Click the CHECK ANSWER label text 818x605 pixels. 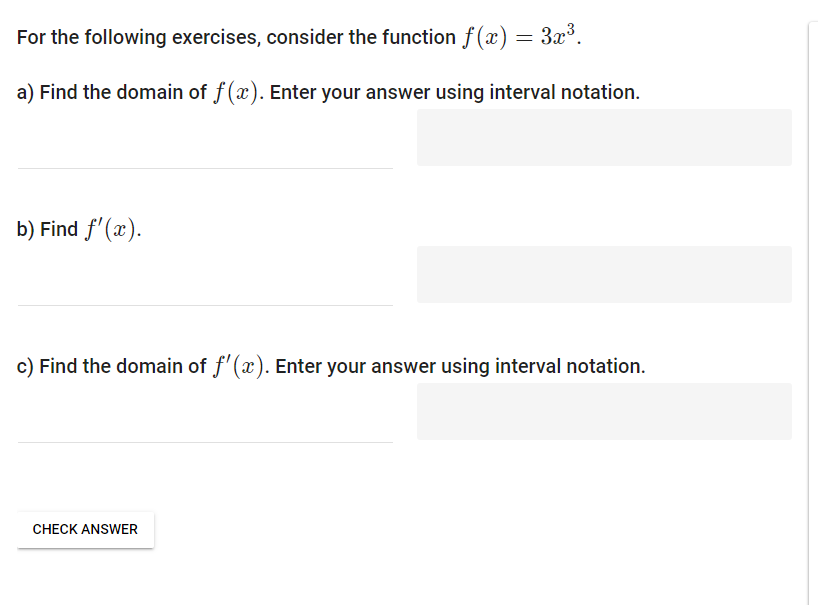[85, 529]
